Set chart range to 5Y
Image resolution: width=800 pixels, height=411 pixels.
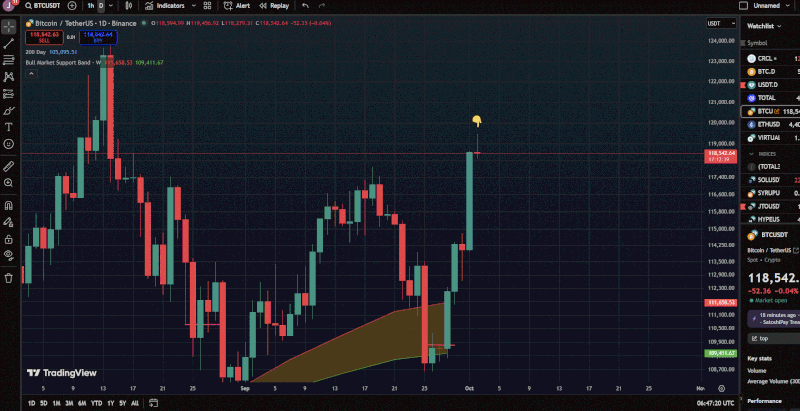[122, 403]
